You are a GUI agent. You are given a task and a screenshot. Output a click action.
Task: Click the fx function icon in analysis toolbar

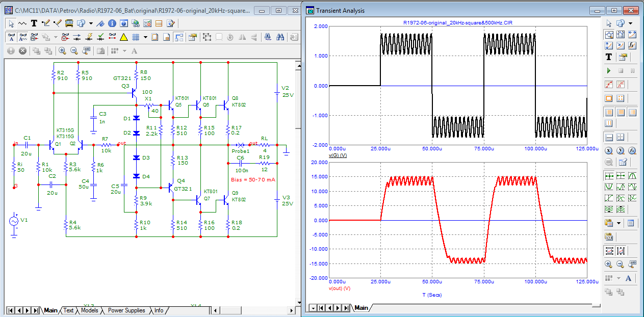[x=632, y=45]
